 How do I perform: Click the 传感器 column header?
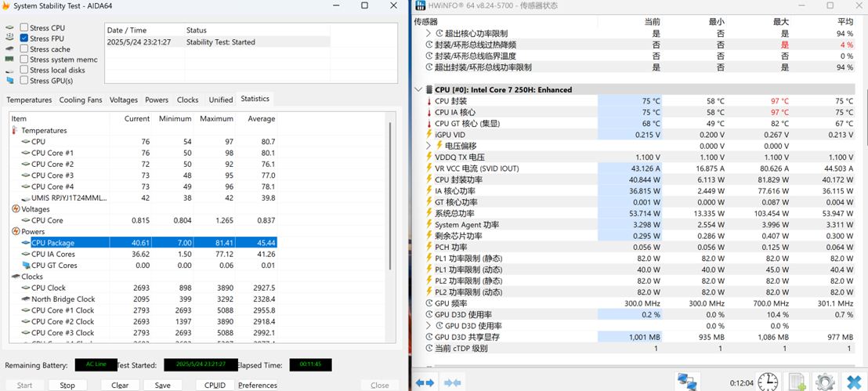425,21
